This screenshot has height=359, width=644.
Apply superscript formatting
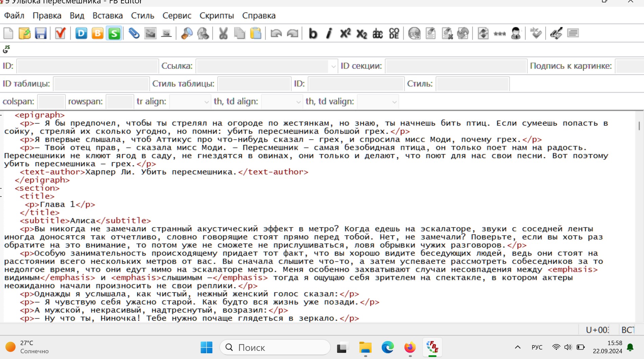[x=345, y=33]
